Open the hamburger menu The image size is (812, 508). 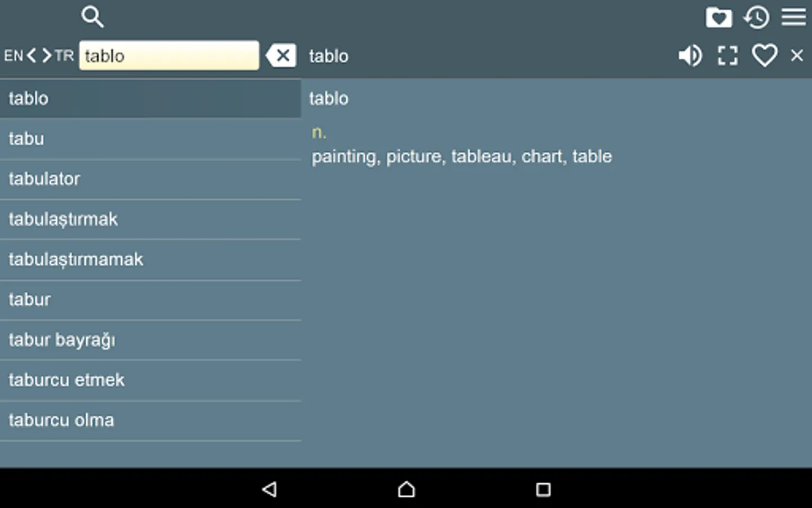point(793,17)
